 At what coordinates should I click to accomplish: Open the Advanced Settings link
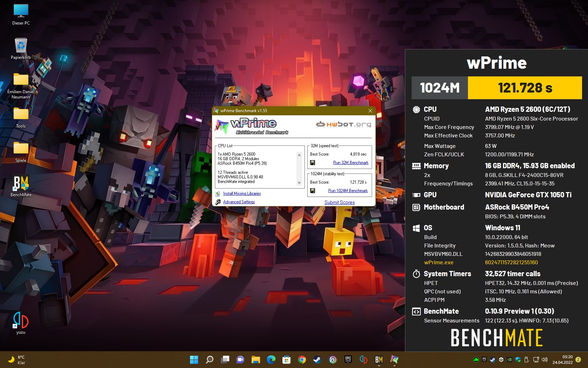pos(239,202)
